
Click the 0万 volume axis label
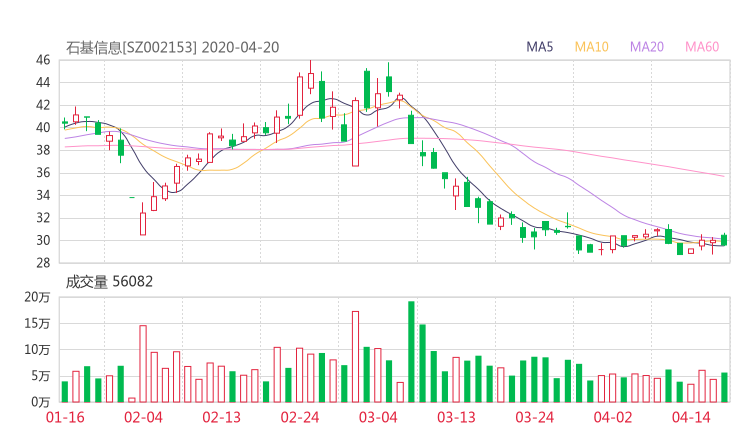41,402
